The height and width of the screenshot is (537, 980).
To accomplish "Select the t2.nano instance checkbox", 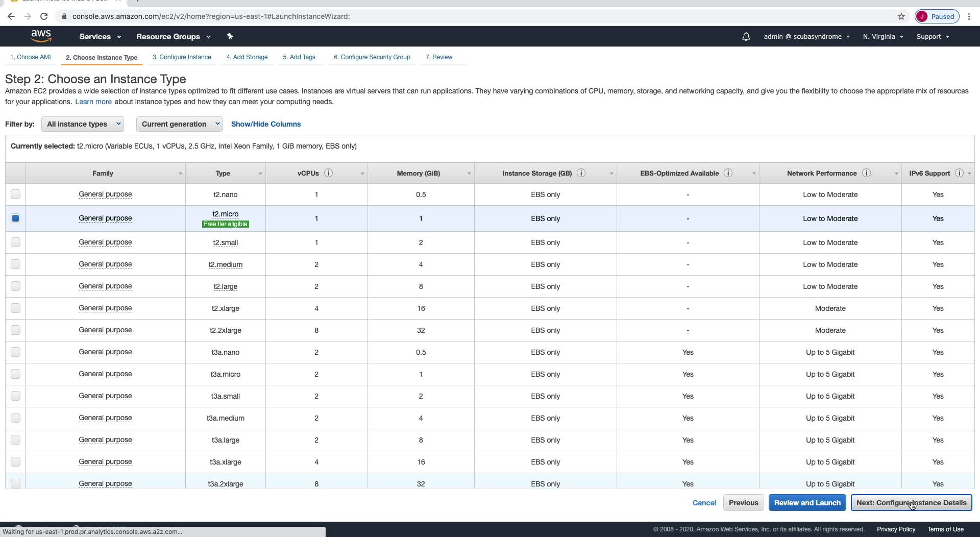I will (x=15, y=194).
